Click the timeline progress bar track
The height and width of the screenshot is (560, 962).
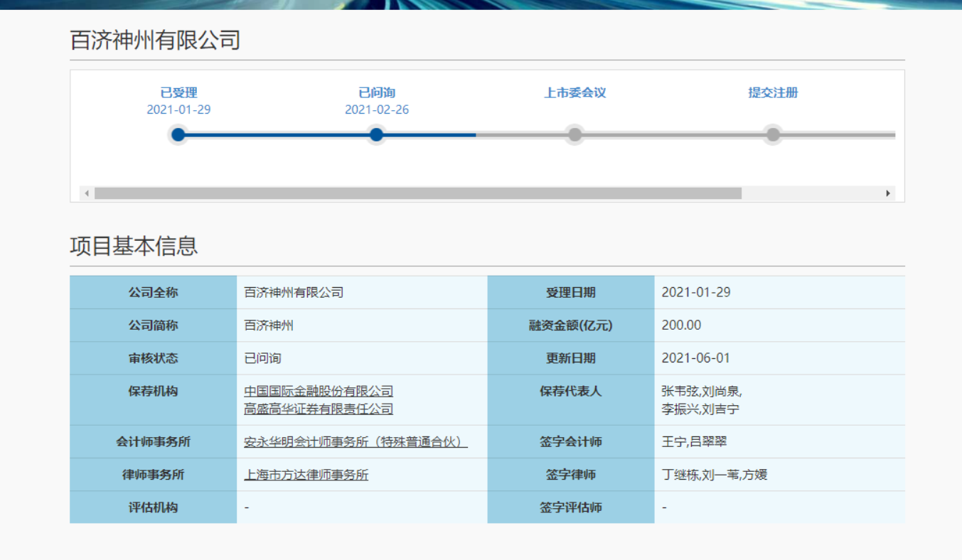[x=675, y=134]
